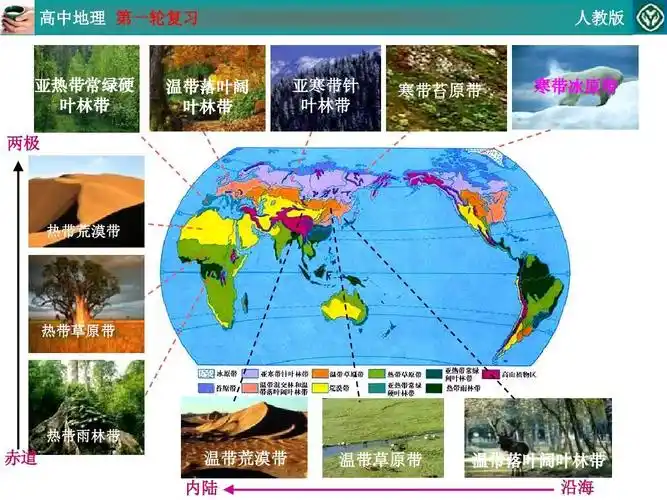The height and width of the screenshot is (500, 667).
Task: Click the 苔原带 blue-purple legend swatch
Action: pos(206,388)
